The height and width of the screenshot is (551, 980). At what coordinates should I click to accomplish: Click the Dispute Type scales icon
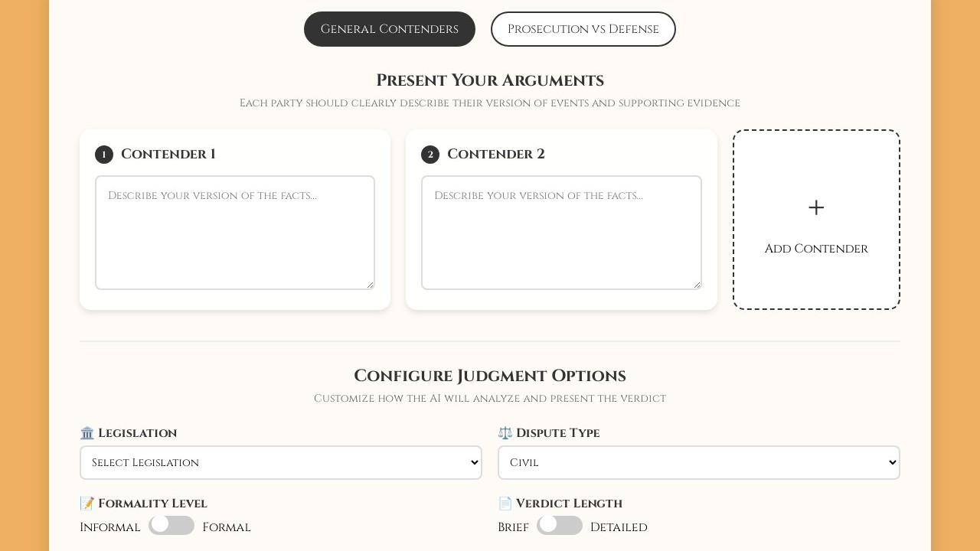tap(505, 433)
